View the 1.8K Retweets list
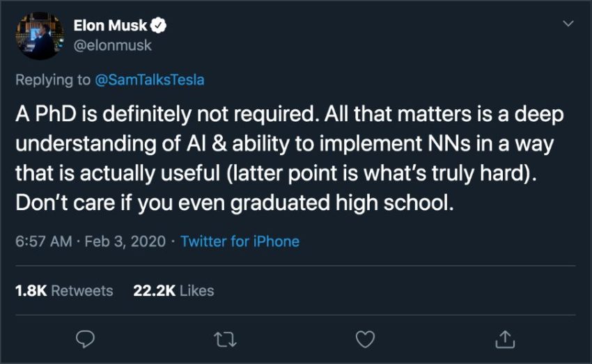Screen dimensions: 592x364 [x=64, y=290]
